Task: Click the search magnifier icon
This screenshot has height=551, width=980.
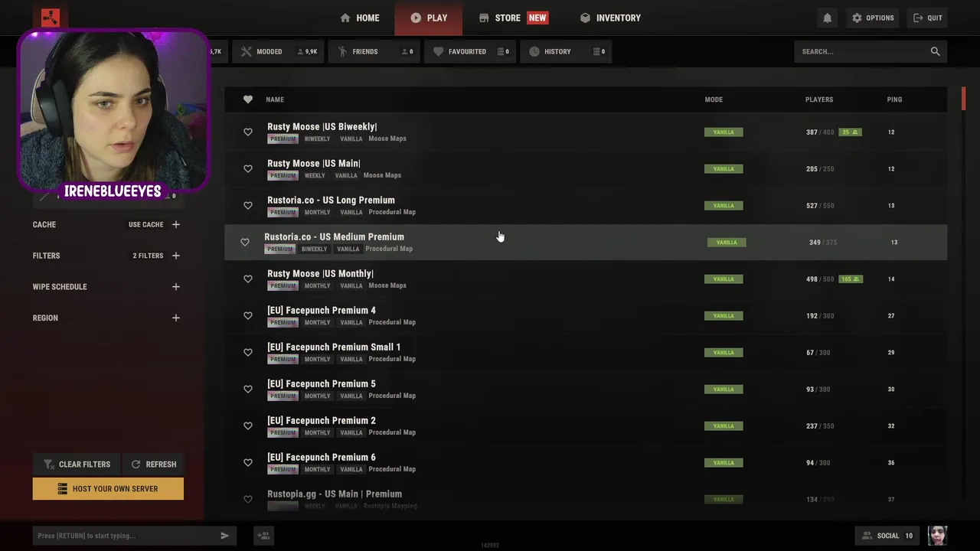Action: coord(935,51)
